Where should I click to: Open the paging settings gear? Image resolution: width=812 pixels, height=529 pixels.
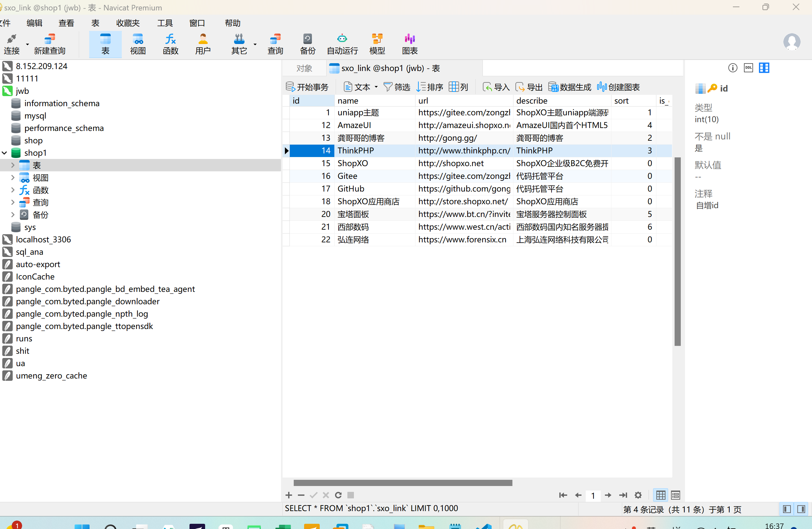(x=638, y=495)
